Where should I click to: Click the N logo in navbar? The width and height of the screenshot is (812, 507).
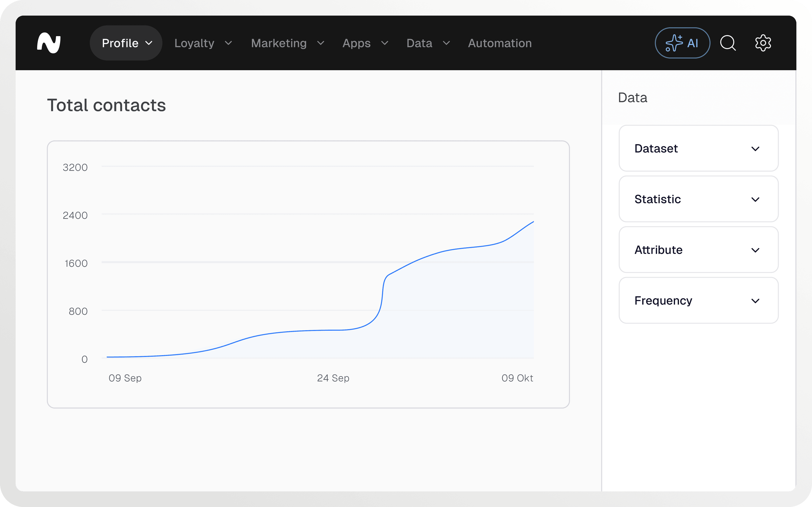[x=49, y=43]
